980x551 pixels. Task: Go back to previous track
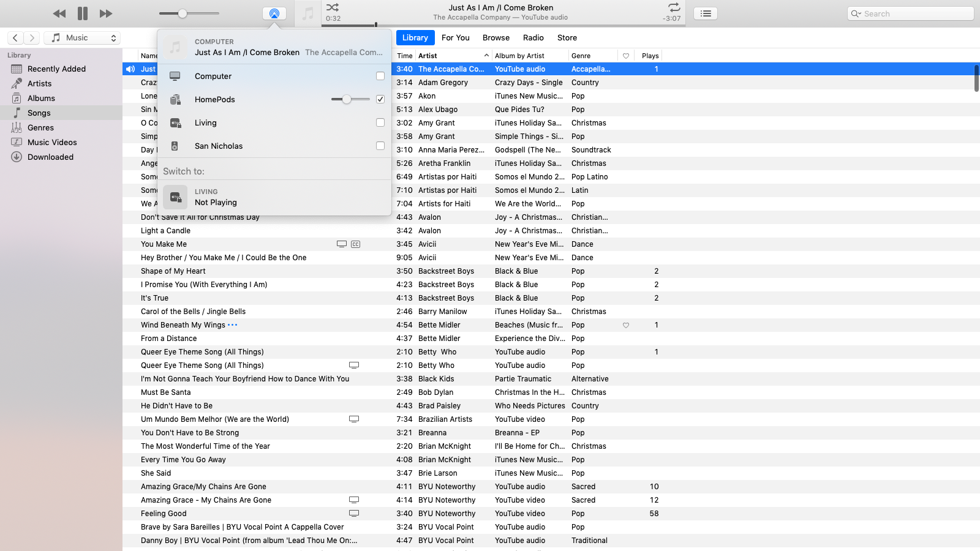click(x=59, y=13)
